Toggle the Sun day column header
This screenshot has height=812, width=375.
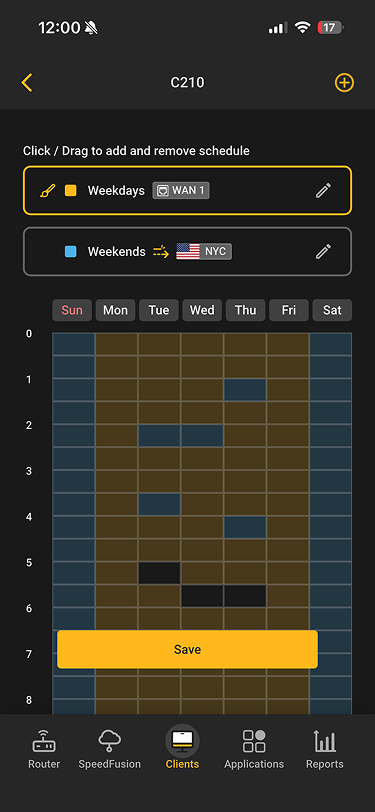click(72, 310)
